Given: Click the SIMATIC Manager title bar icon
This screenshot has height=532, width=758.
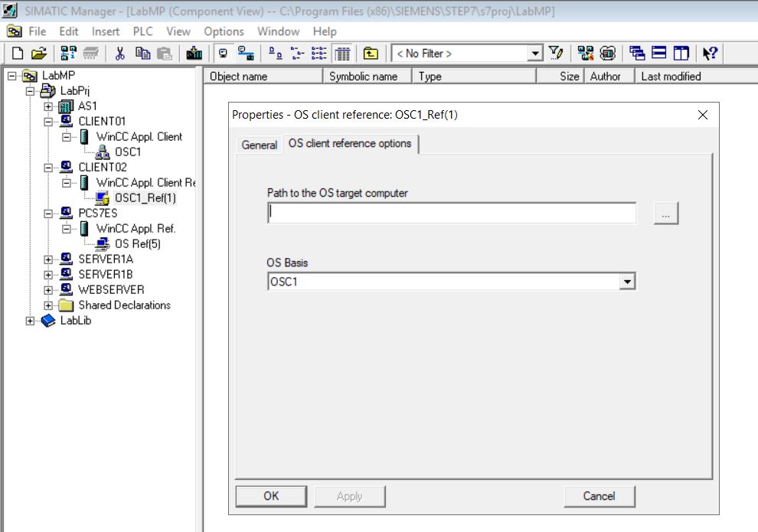Looking at the screenshot, I should 10,10.
